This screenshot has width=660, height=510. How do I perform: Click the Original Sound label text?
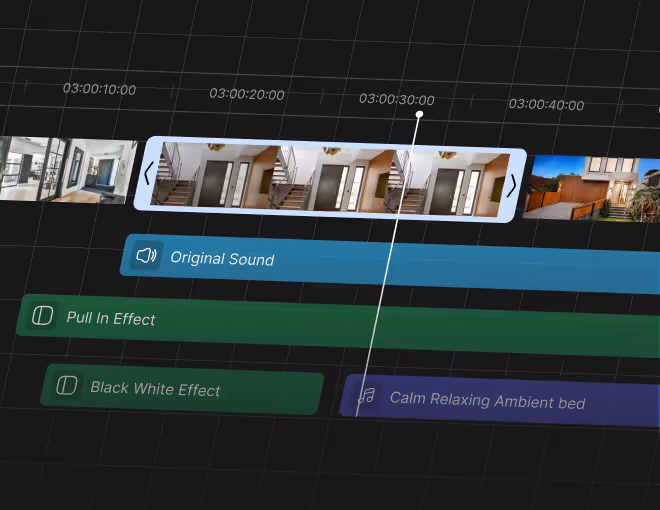[x=222, y=258]
